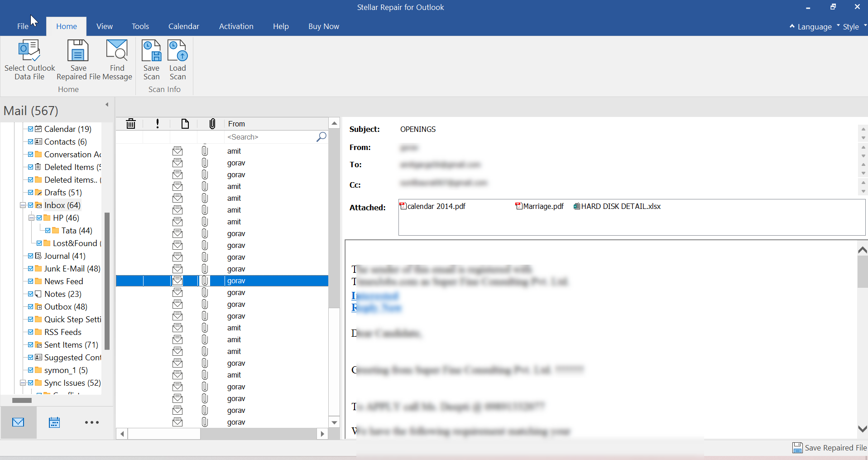Click the Load Scan icon
This screenshot has width=868, height=460.
[x=177, y=51]
